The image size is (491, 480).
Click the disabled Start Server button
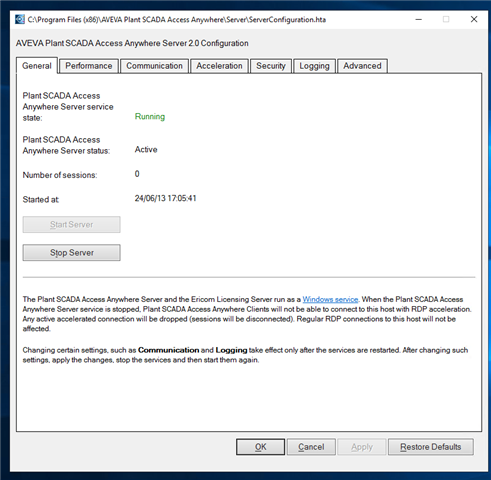point(72,225)
